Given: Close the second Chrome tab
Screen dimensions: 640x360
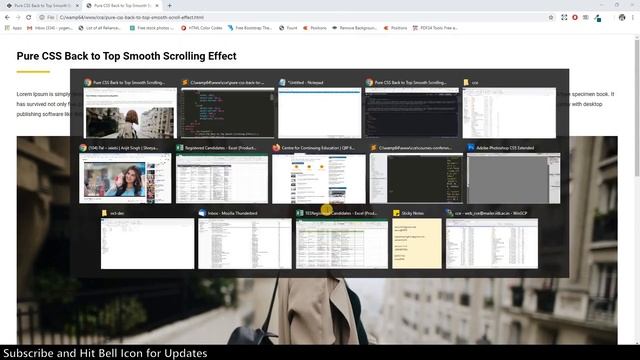Looking at the screenshot, I should pos(157,6).
